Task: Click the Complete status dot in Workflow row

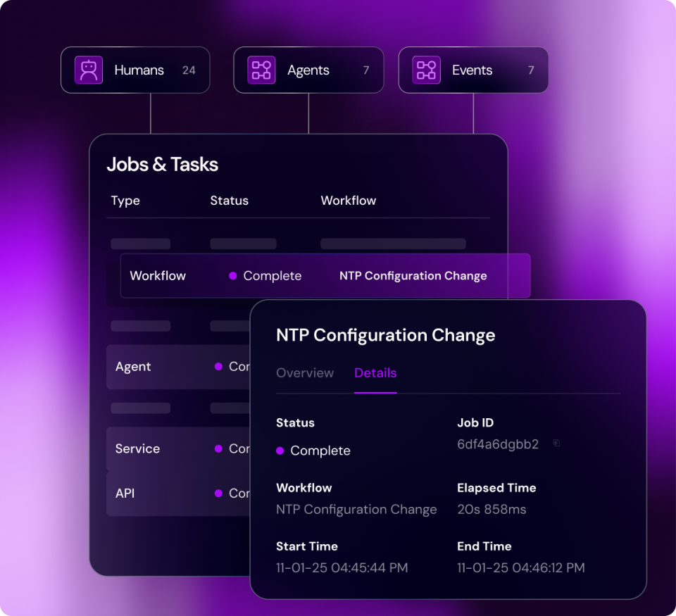Action: tap(233, 276)
